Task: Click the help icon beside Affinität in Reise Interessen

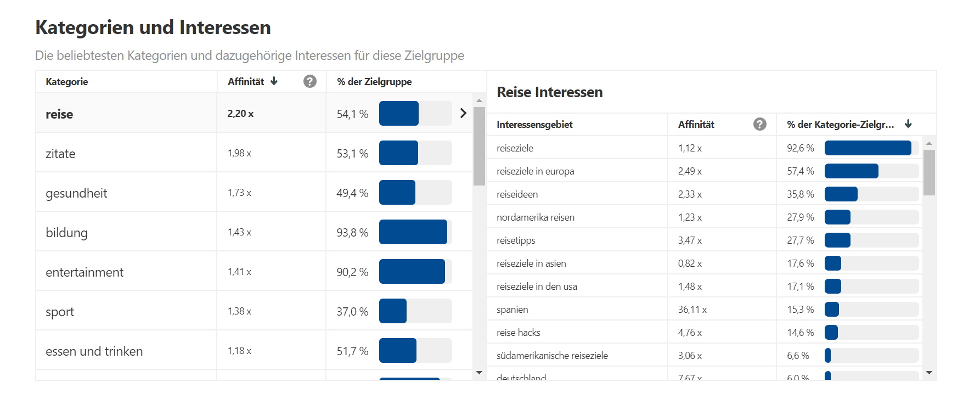Action: point(759,124)
